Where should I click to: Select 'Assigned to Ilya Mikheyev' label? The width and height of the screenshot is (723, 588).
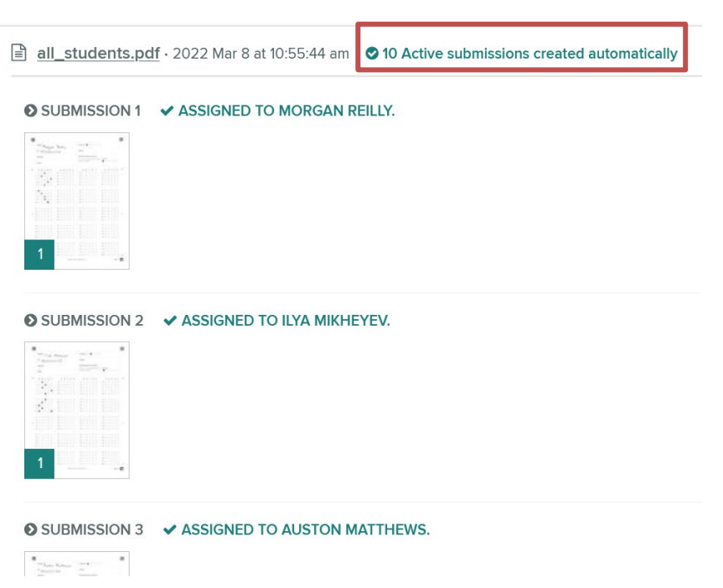point(286,320)
